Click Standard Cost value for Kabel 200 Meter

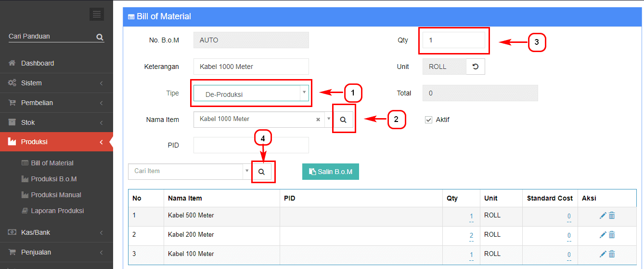tap(569, 236)
